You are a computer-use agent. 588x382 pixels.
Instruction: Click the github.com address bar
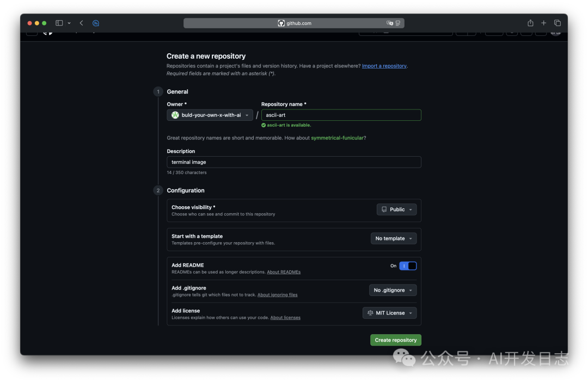coord(293,23)
